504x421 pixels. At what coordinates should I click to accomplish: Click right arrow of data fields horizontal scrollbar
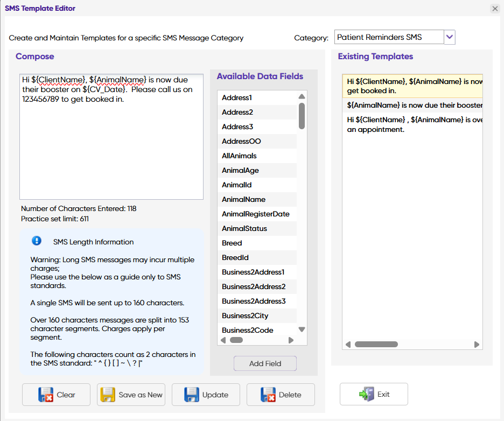(291, 340)
